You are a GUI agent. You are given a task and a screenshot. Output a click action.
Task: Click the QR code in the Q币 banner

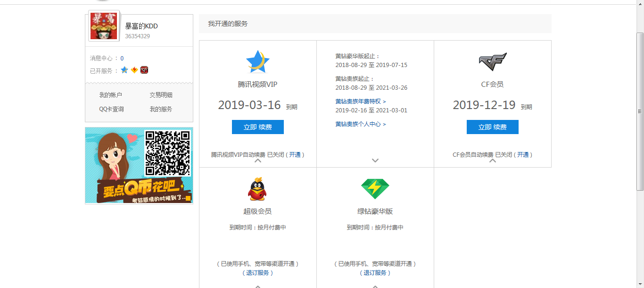[x=168, y=153]
